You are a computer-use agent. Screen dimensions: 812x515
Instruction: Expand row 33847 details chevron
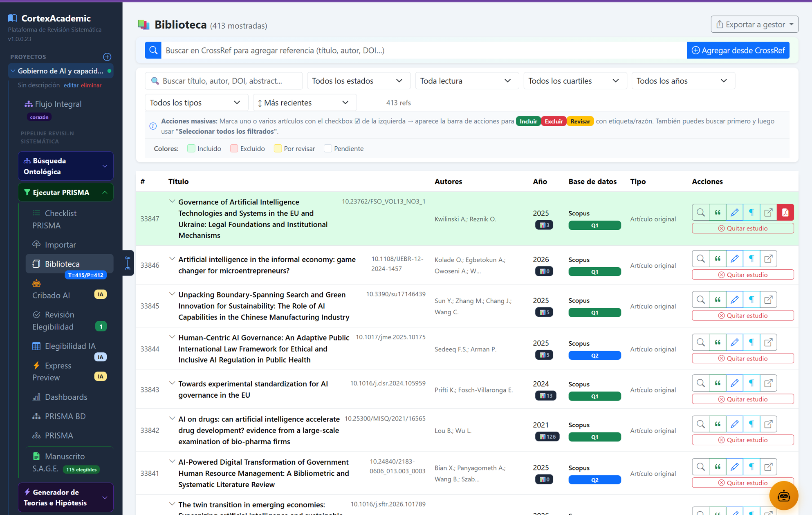tap(172, 202)
